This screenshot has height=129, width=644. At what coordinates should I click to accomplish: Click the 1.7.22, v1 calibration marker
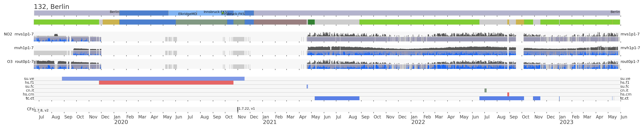coord(238,110)
